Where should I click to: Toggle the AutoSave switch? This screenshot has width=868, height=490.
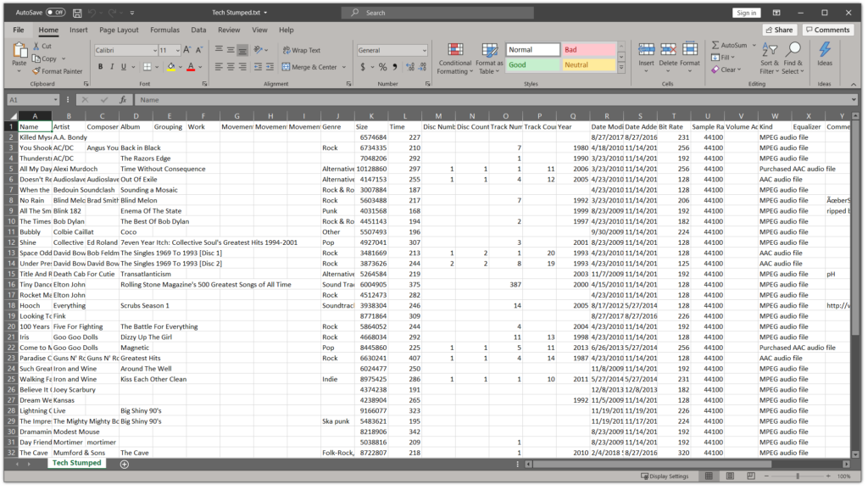click(55, 12)
